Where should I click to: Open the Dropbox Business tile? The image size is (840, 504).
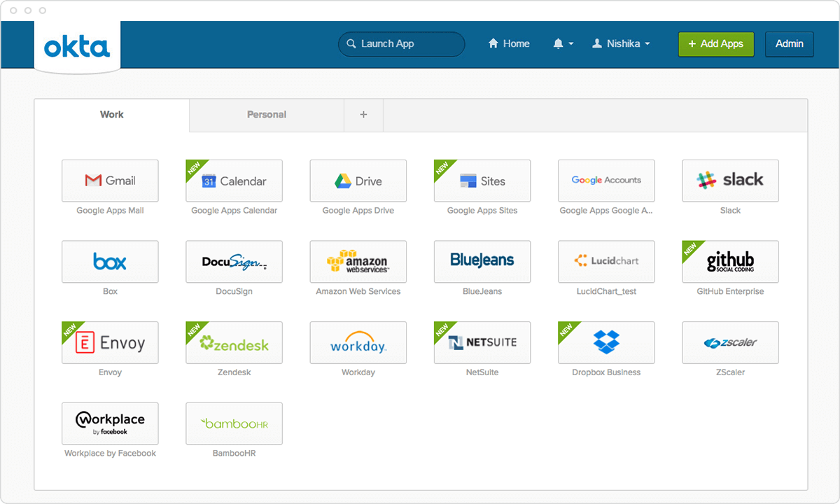[606, 343]
